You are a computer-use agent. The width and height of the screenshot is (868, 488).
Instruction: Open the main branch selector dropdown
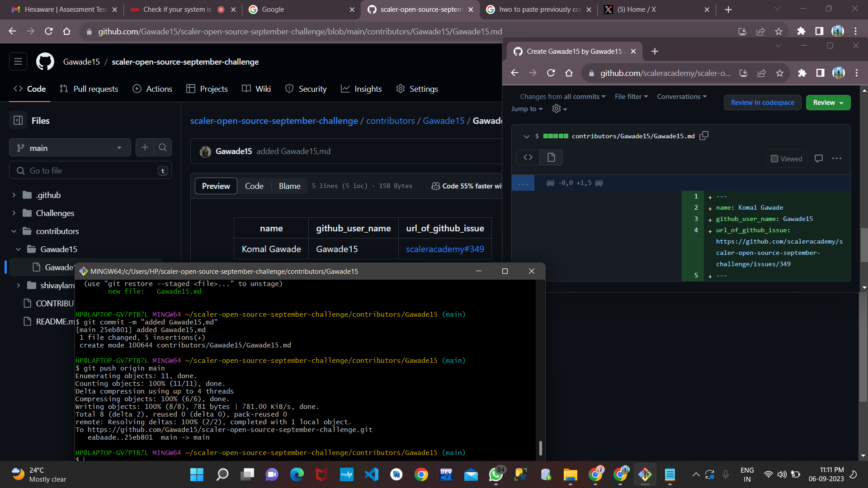70,147
